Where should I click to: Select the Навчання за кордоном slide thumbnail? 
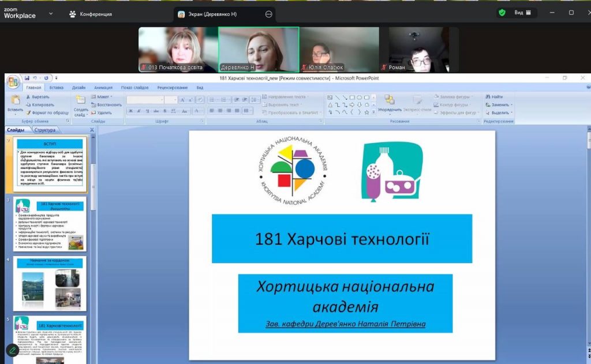tap(50, 283)
